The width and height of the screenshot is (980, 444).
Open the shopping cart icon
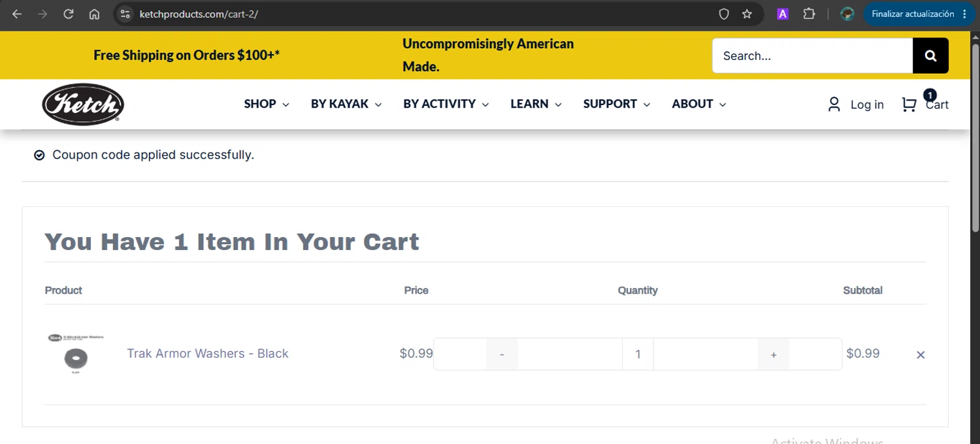click(x=909, y=104)
